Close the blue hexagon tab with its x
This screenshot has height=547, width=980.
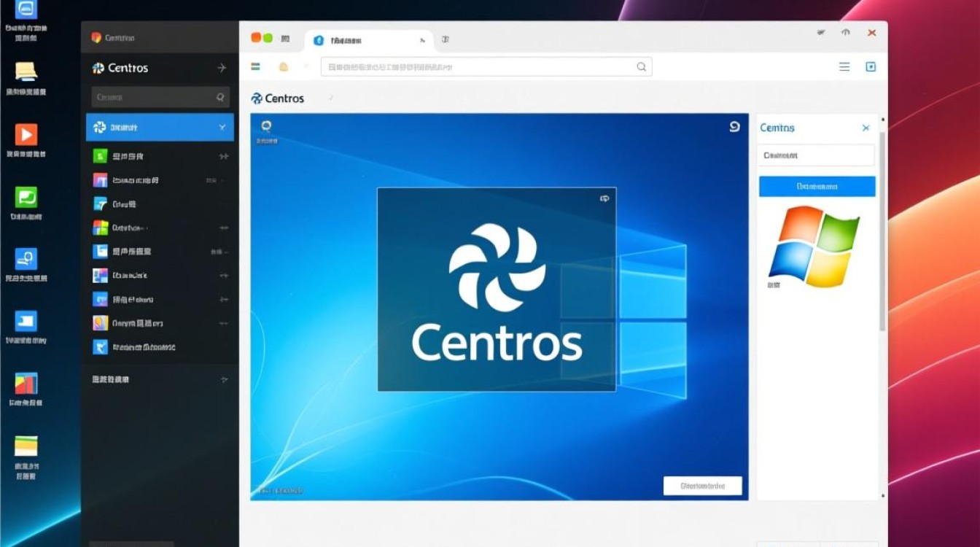click(x=422, y=41)
